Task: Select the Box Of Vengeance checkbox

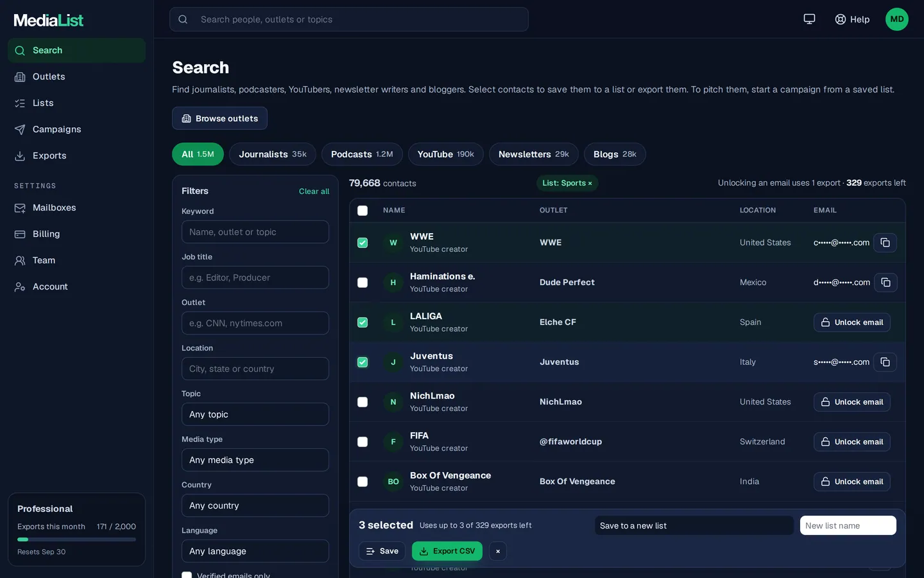Action: (363, 482)
